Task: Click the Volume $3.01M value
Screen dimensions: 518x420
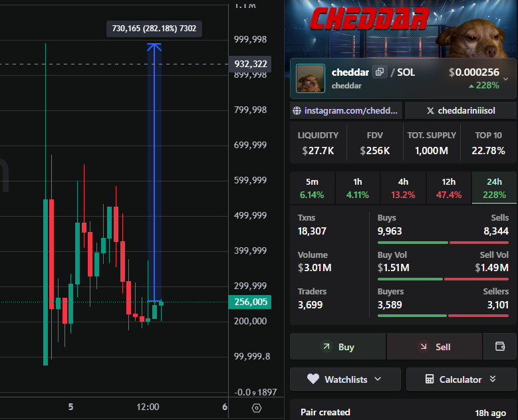Action: coord(315,268)
